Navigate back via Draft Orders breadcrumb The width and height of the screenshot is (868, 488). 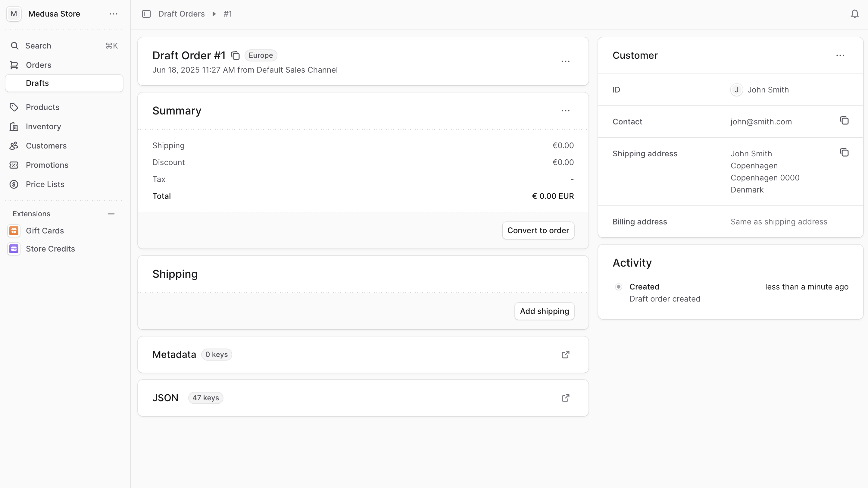pyautogui.click(x=182, y=14)
